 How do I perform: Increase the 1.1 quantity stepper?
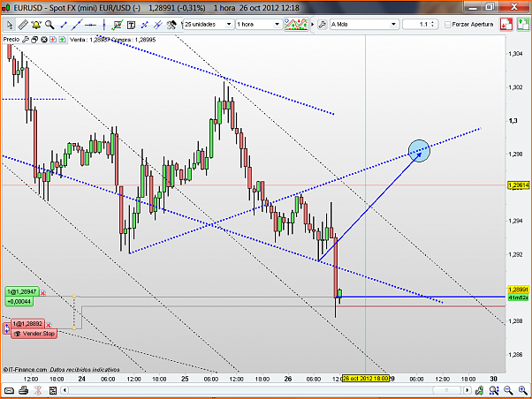click(x=433, y=22)
